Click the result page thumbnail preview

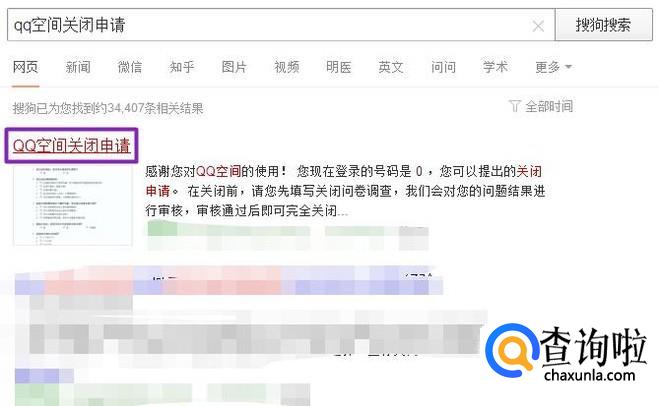[73, 206]
